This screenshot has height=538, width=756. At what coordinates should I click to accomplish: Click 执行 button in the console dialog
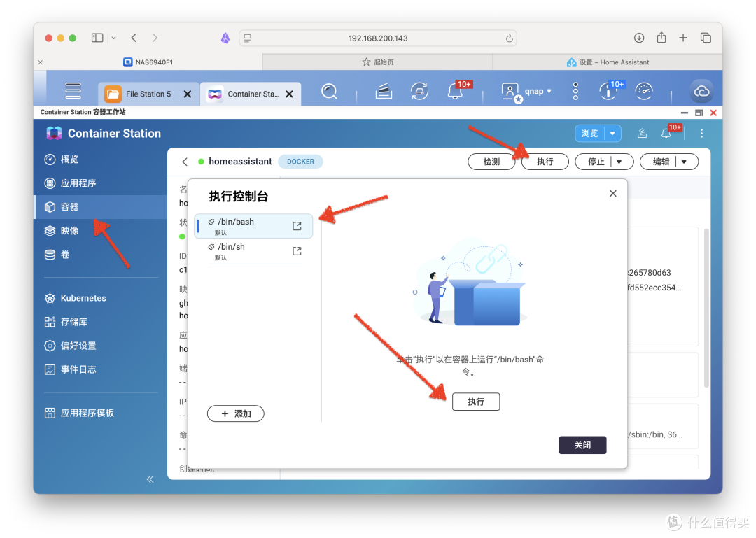point(476,402)
